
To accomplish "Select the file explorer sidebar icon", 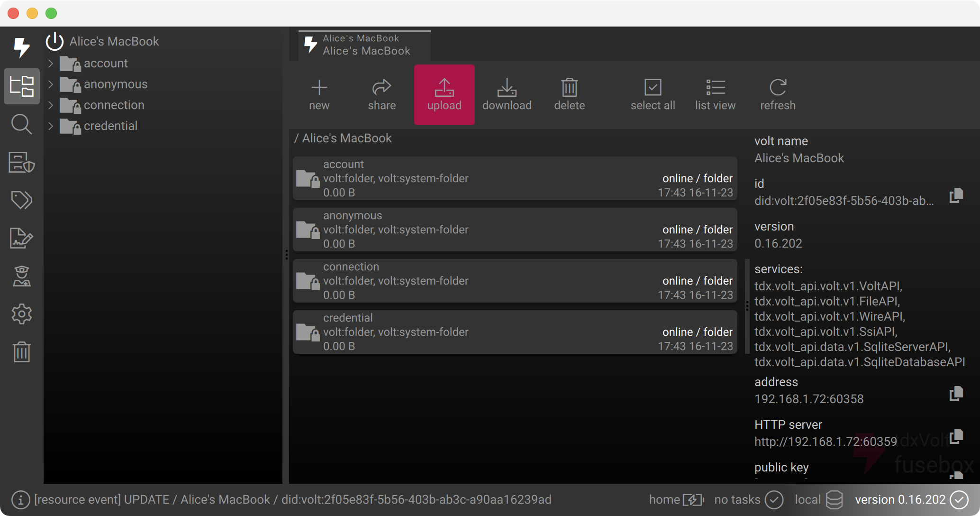I will (21, 86).
